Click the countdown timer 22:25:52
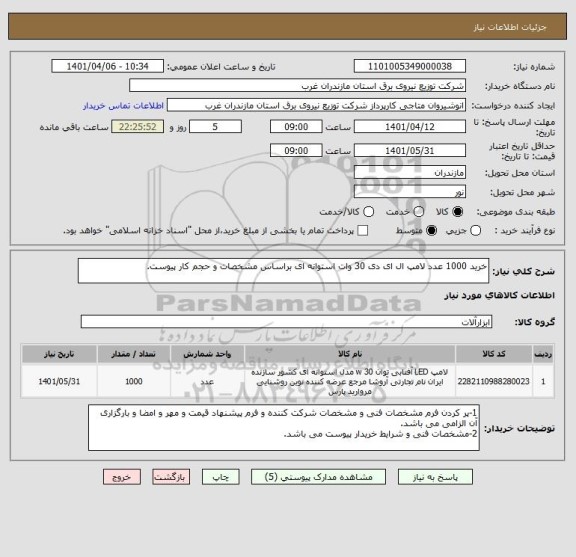 [x=138, y=127]
